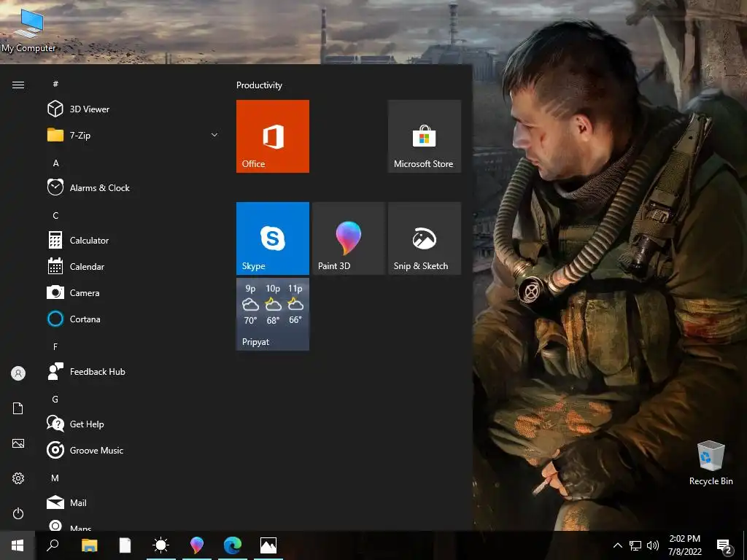Select the Recycle Bin desktop icon
The width and height of the screenshot is (747, 560).
coord(711,463)
